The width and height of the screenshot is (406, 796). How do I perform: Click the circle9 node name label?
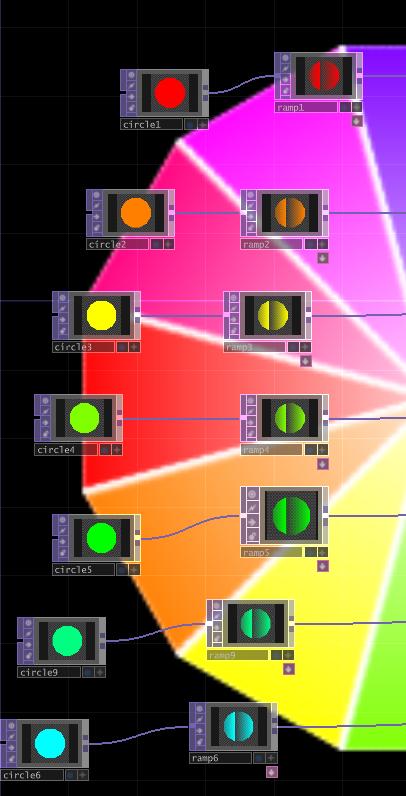click(x=49, y=672)
